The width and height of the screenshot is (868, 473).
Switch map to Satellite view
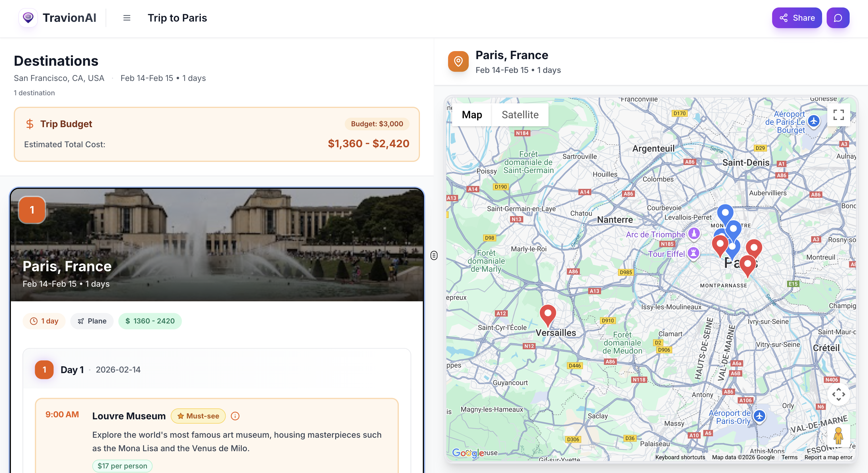pos(520,115)
